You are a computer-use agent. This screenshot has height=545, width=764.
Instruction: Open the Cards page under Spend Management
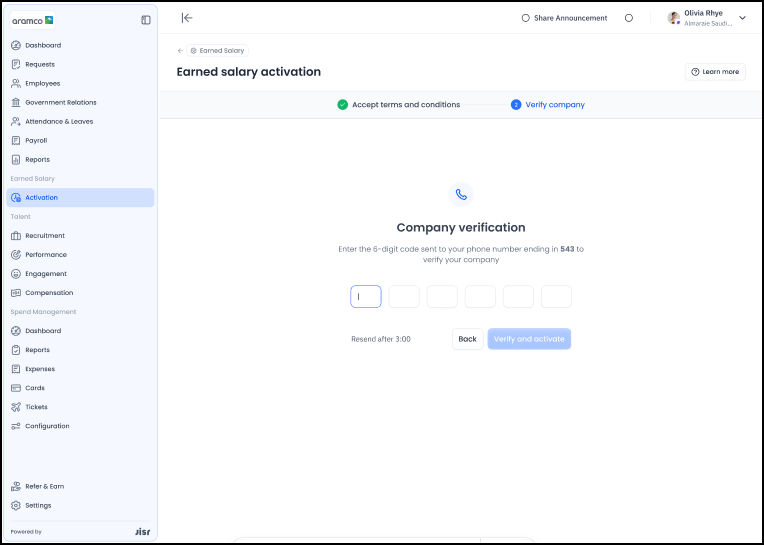click(34, 388)
